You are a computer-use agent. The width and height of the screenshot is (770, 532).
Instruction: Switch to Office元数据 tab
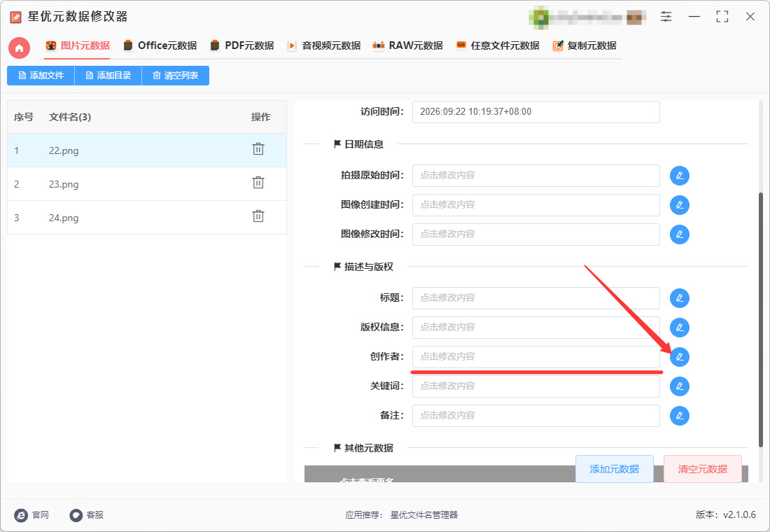point(160,45)
